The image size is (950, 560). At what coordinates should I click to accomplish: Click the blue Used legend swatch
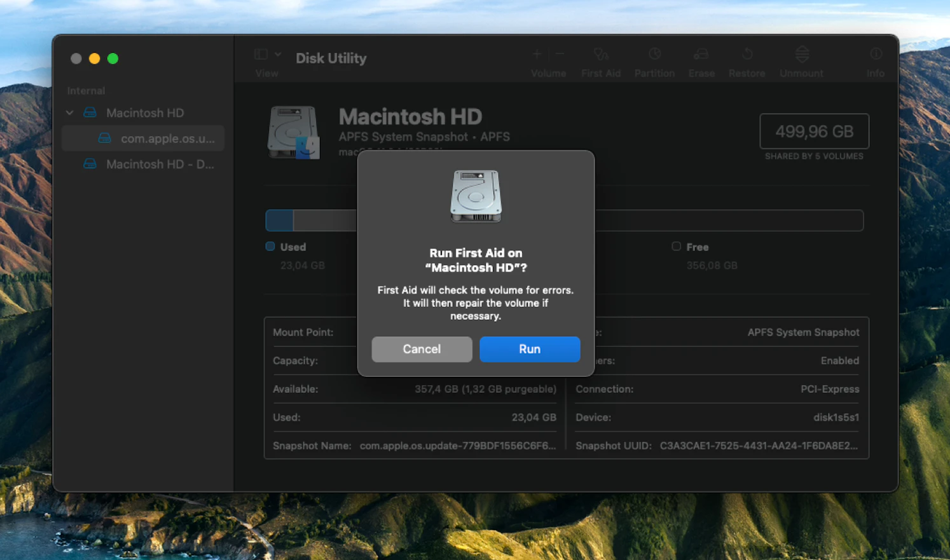[270, 247]
